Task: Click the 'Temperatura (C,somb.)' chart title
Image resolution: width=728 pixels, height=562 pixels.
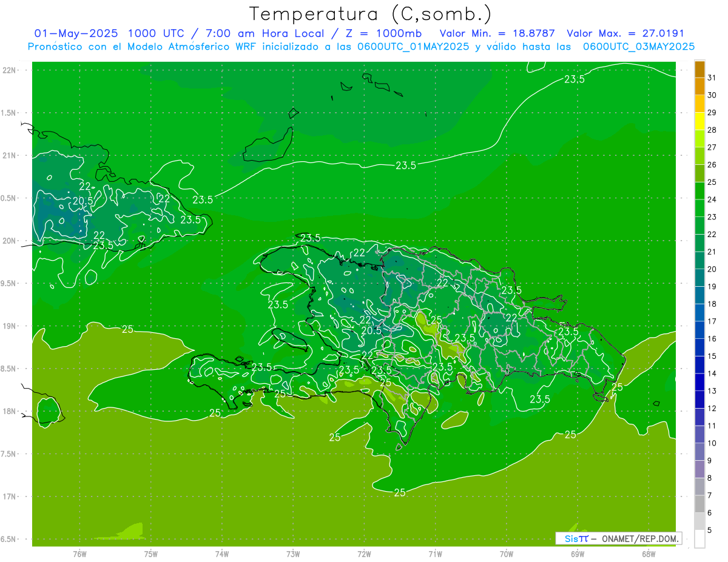Action: [x=370, y=14]
